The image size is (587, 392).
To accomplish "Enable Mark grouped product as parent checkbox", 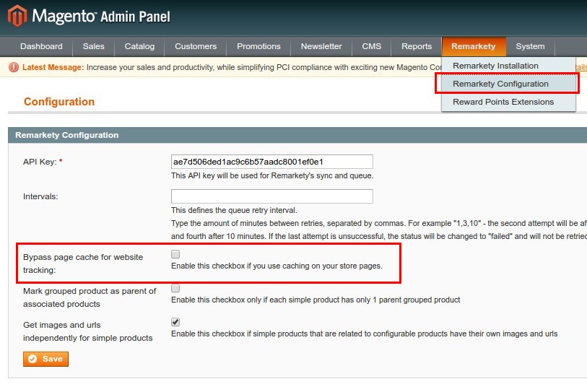I will coord(175,288).
